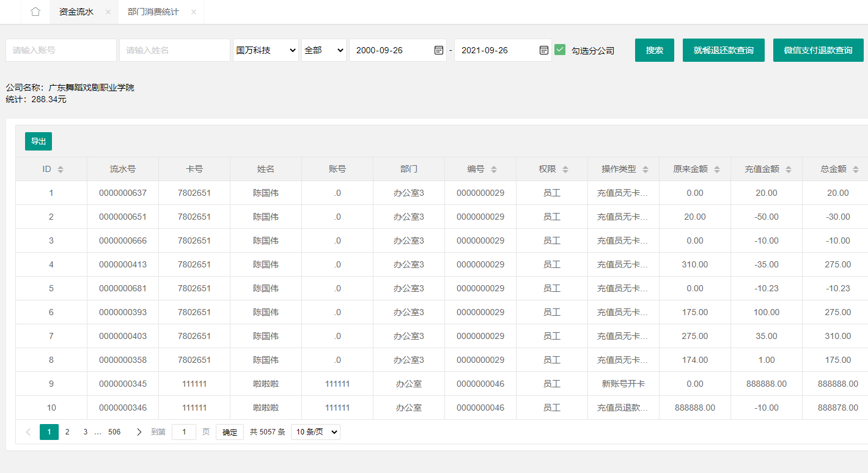Sort by 充值金额 column sort icon
The height and width of the screenshot is (473, 868).
pos(789,169)
